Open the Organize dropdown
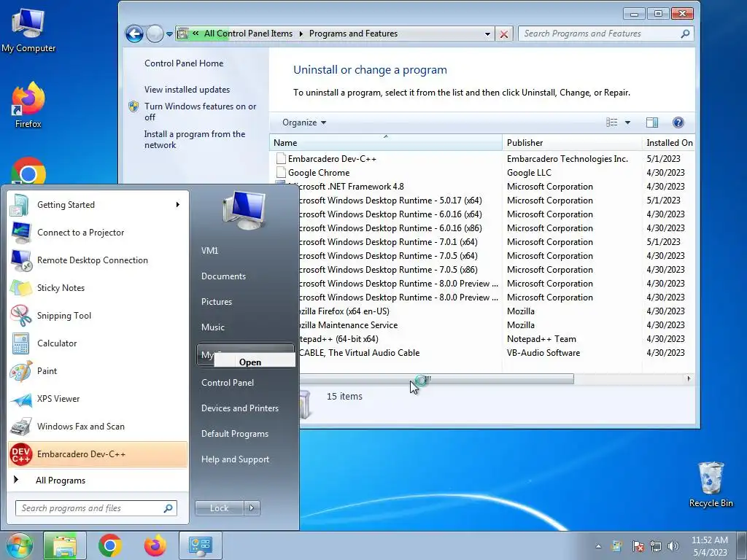Viewport: 747px width, 560px height. [304, 122]
